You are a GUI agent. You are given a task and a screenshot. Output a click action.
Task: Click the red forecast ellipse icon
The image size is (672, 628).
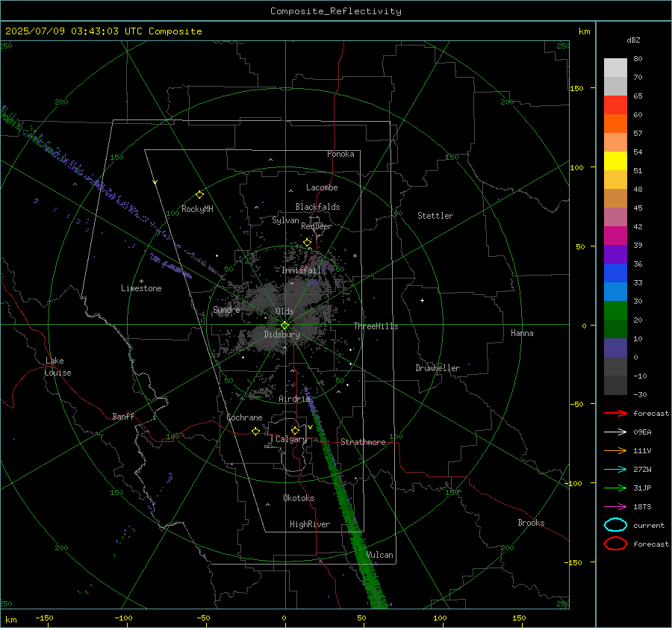[x=615, y=544]
